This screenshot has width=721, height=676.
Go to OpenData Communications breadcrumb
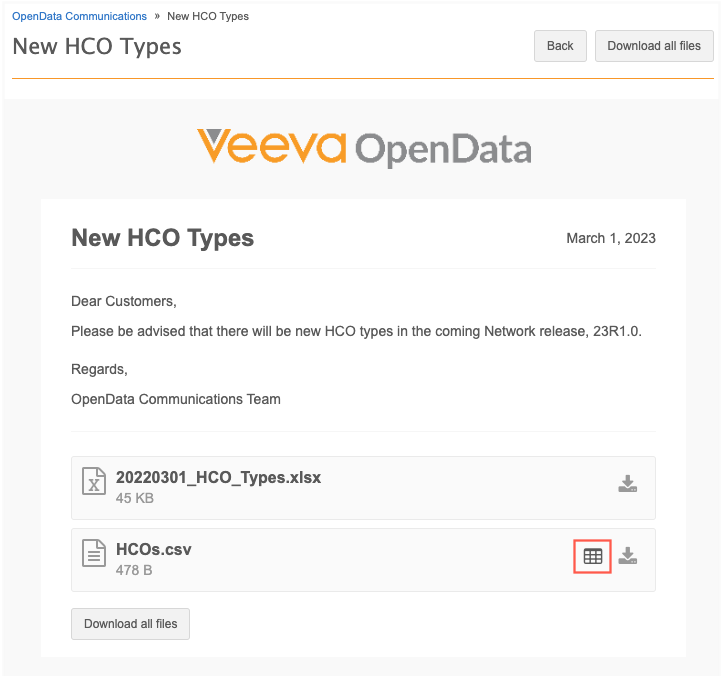pyautogui.click(x=79, y=16)
